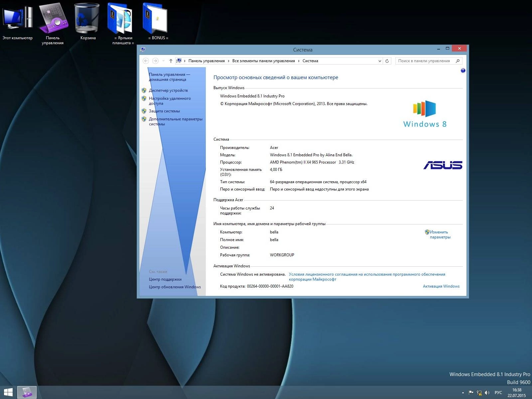Open recent locations dropdown arrow

click(163, 61)
